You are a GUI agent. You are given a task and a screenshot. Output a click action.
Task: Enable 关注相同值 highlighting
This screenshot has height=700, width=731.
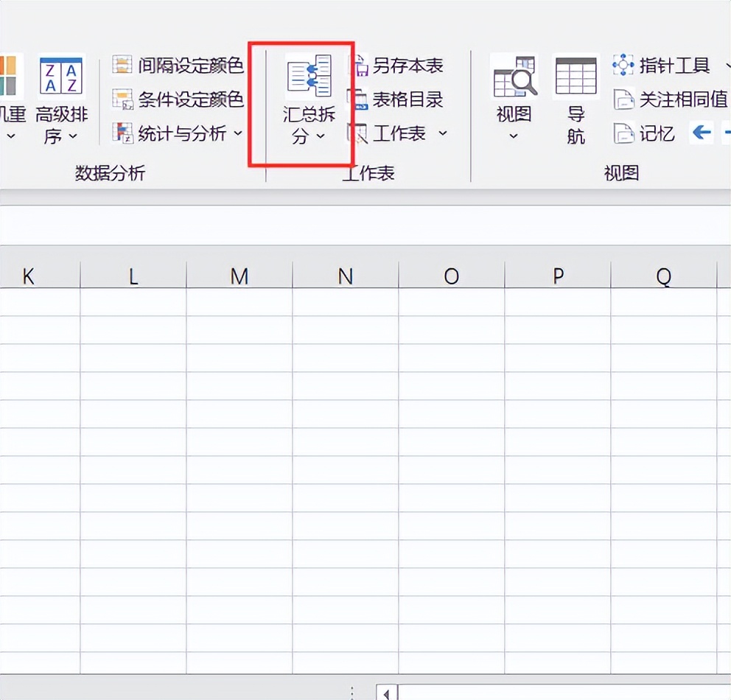pyautogui.click(x=623, y=99)
